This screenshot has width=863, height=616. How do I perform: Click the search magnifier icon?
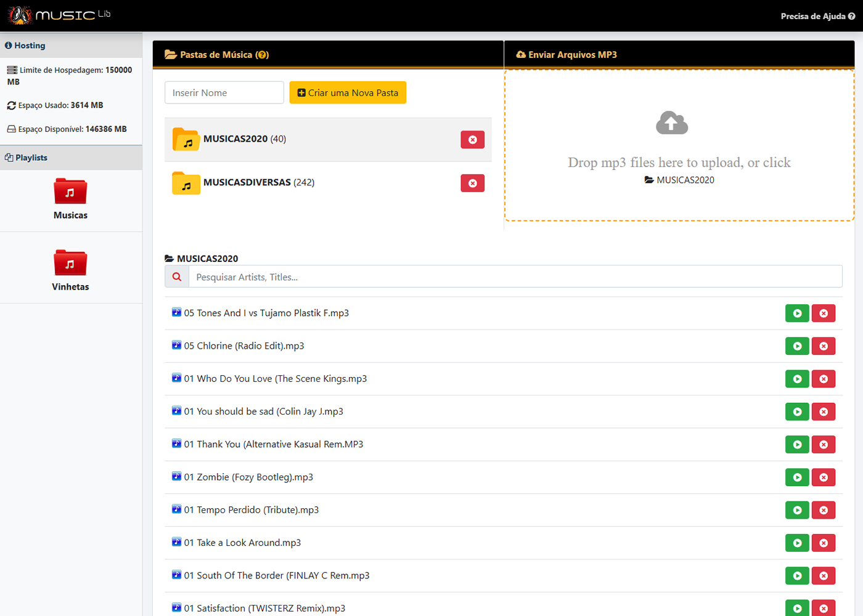(x=177, y=277)
